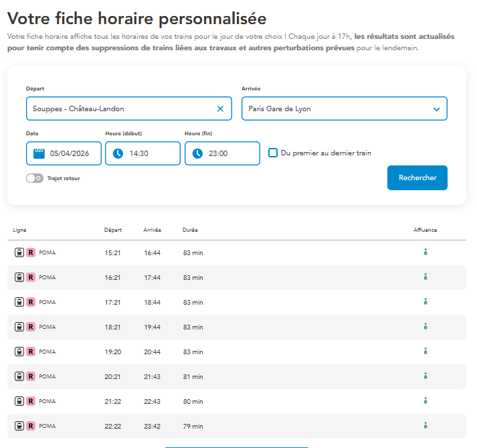Click the Affluence column header

[x=425, y=230]
